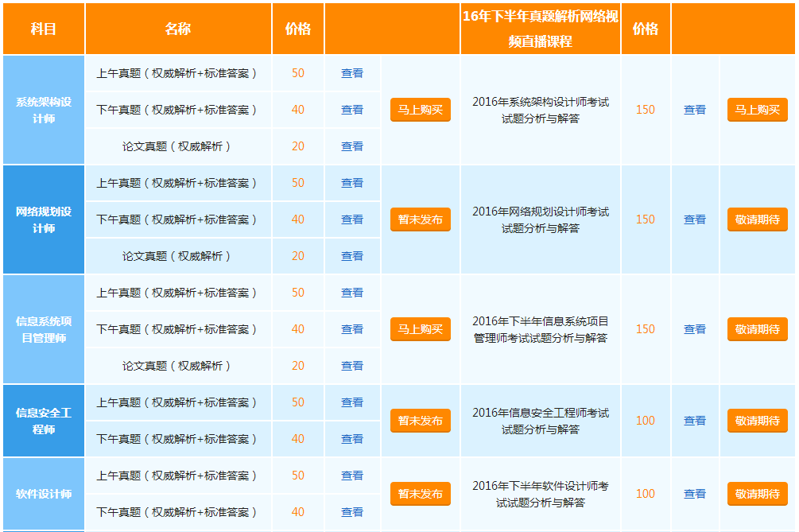Click 暂未发布 button for 软件设计师

coord(421,494)
